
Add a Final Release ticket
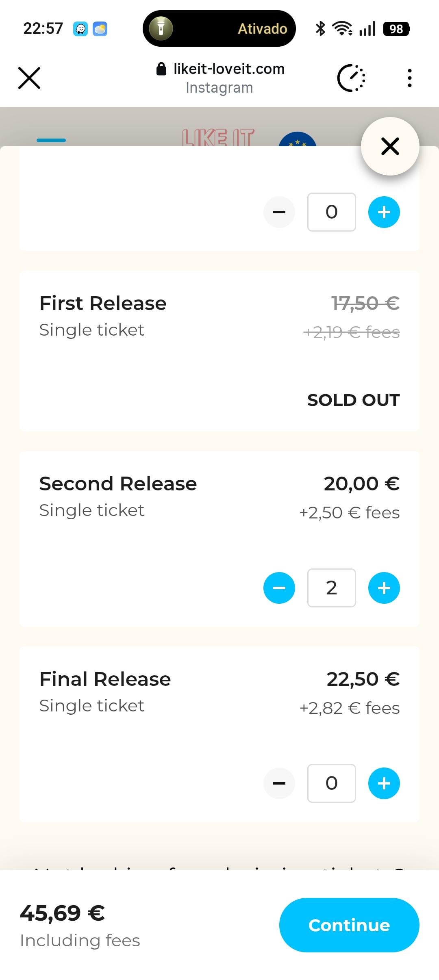click(384, 783)
